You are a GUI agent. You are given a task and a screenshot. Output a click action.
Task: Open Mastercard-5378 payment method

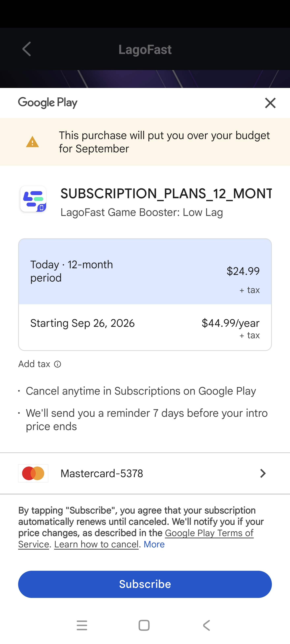(102, 474)
